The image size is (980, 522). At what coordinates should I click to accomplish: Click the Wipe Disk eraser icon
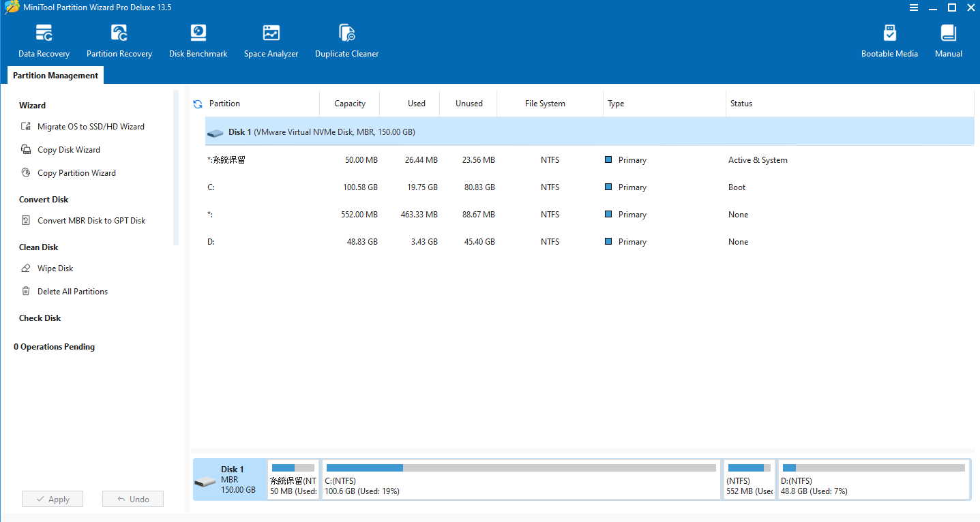click(26, 268)
